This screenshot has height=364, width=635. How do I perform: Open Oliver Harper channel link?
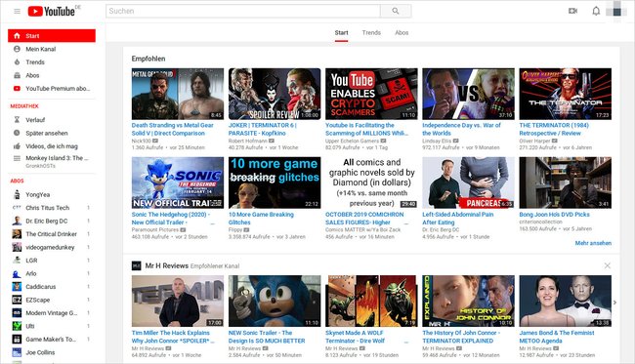535,141
